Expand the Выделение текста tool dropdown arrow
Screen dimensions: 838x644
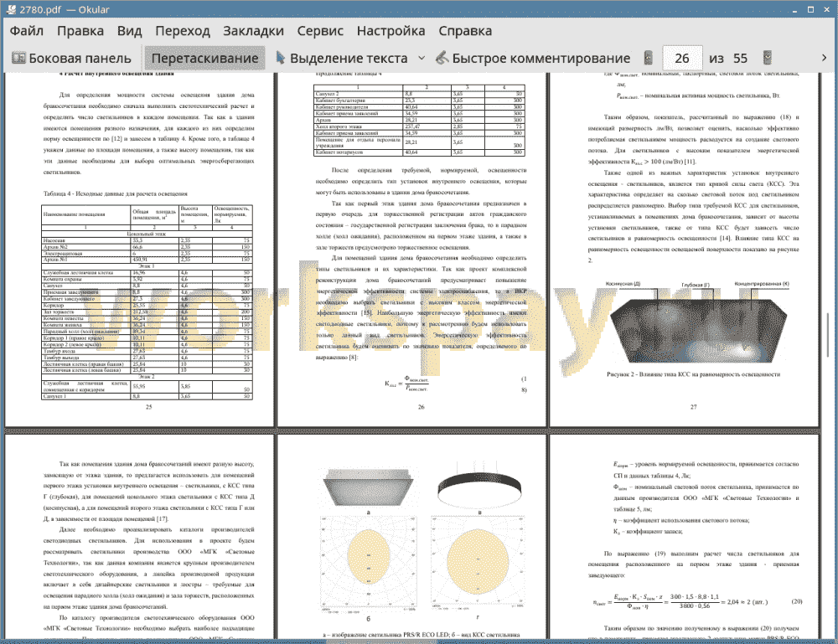422,58
